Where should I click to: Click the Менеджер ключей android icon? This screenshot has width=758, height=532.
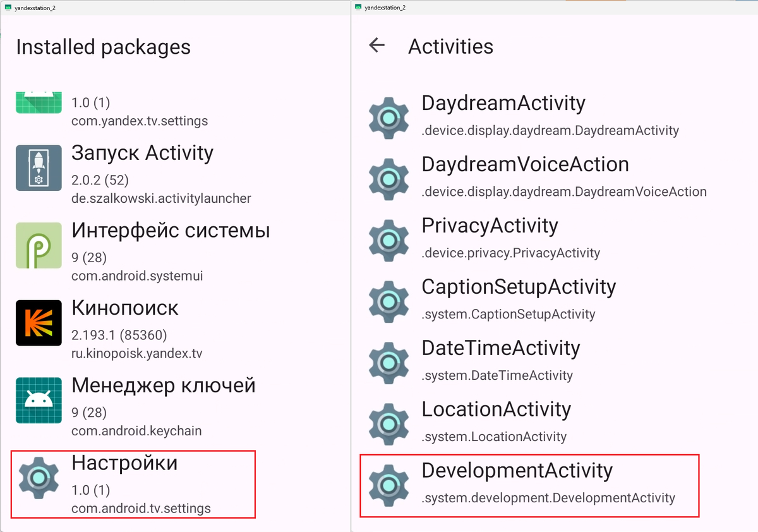39,401
